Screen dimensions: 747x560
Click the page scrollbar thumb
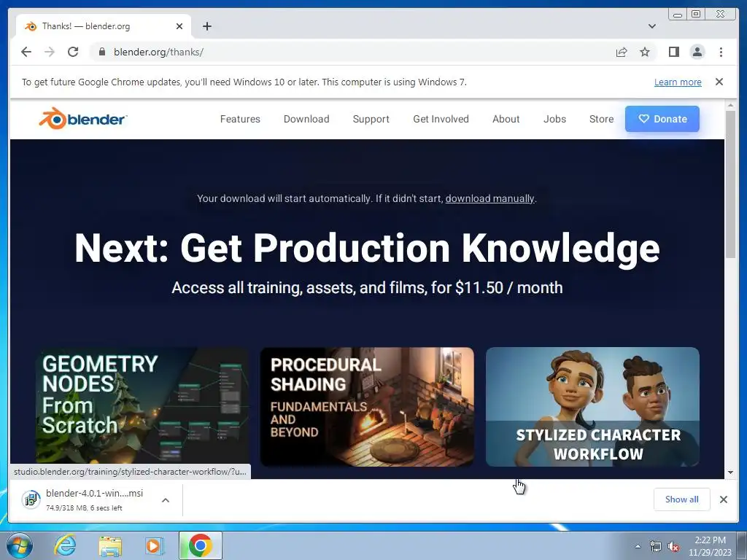(x=730, y=184)
